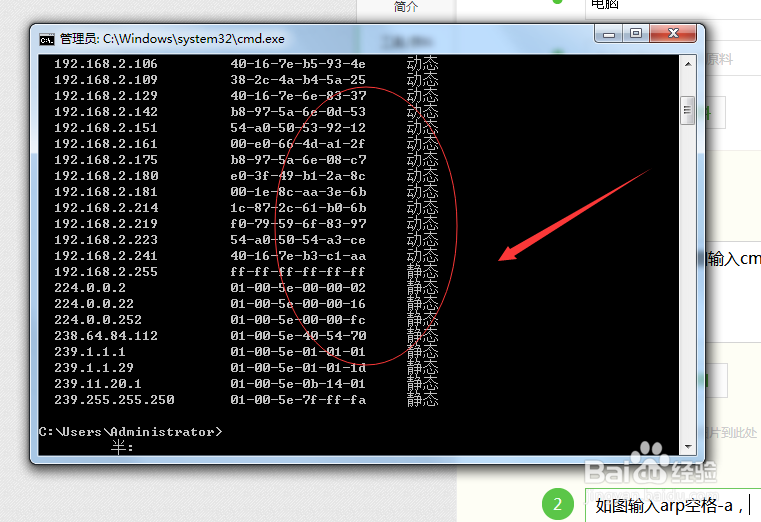Click the IP address 192.168.2.180
Screen dimensions: 761x522
pos(106,176)
